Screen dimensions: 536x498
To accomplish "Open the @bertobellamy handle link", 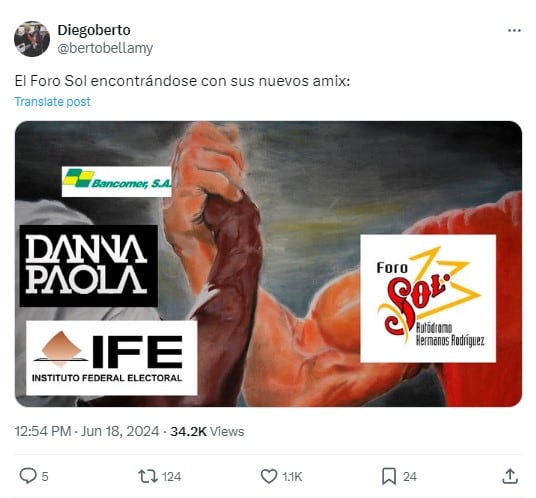I will [x=105, y=48].
